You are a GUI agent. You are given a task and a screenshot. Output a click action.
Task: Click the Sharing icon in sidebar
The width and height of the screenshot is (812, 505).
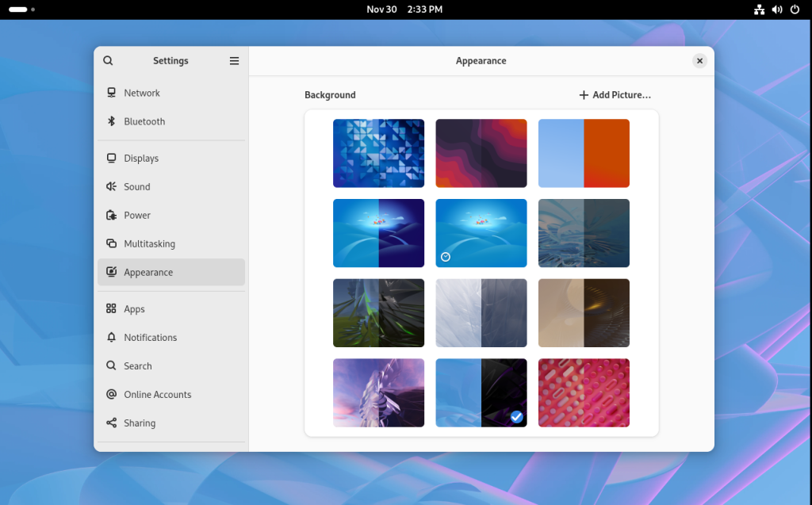pyautogui.click(x=111, y=423)
